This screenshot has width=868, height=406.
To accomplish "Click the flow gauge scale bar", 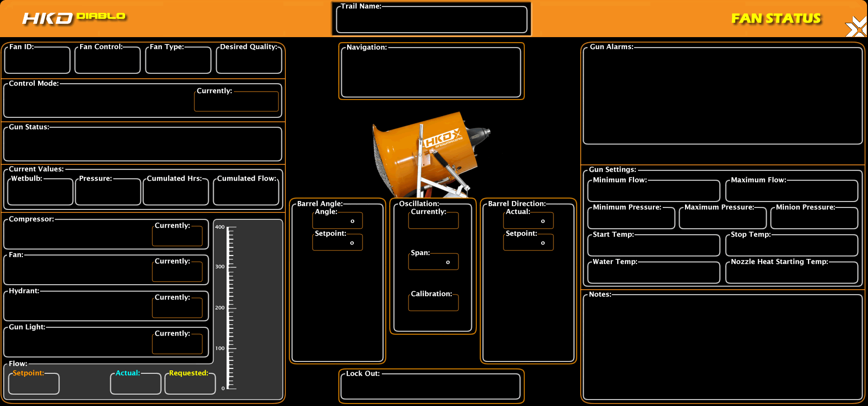I will 230,308.
